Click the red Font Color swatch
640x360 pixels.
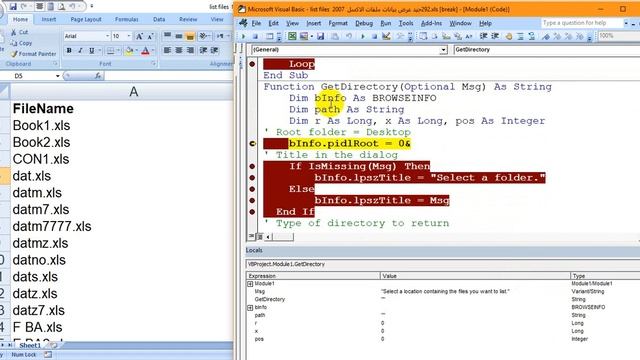point(145,50)
